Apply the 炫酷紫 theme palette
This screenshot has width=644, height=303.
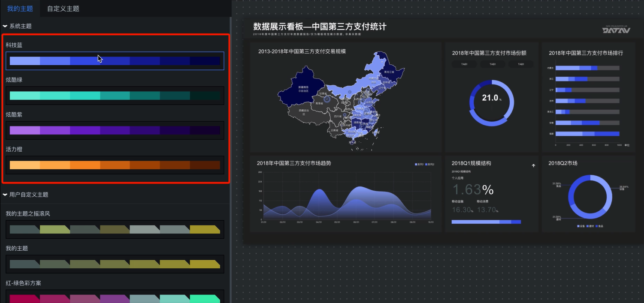pyautogui.click(x=115, y=130)
